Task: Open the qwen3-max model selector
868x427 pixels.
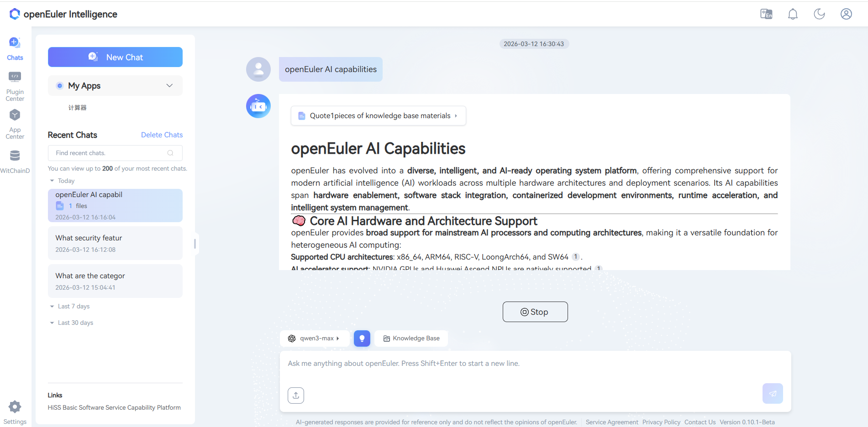Action: pos(315,338)
